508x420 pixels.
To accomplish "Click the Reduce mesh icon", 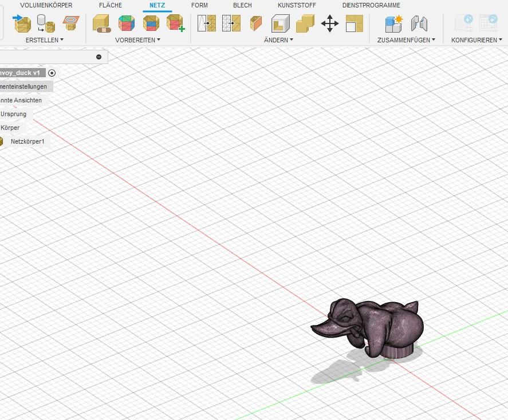I will pyautogui.click(x=231, y=23).
